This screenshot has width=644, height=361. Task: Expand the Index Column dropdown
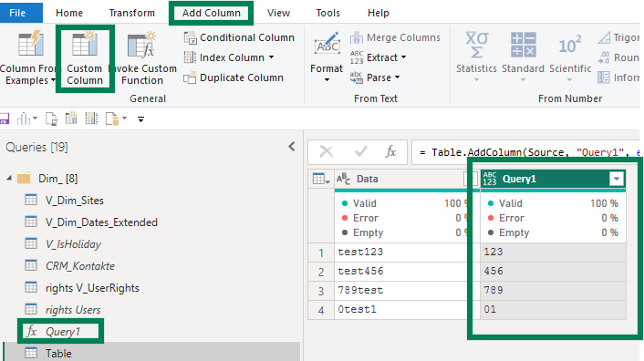(272, 57)
